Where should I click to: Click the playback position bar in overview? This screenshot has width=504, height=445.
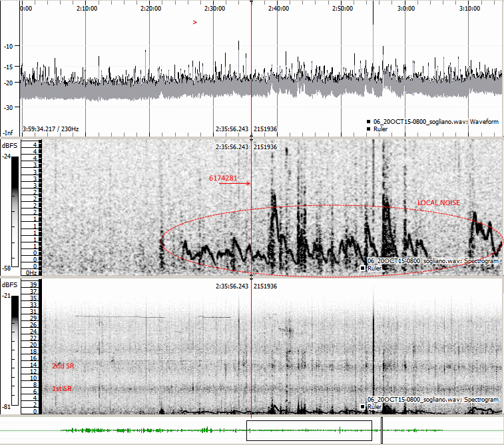pos(382,430)
